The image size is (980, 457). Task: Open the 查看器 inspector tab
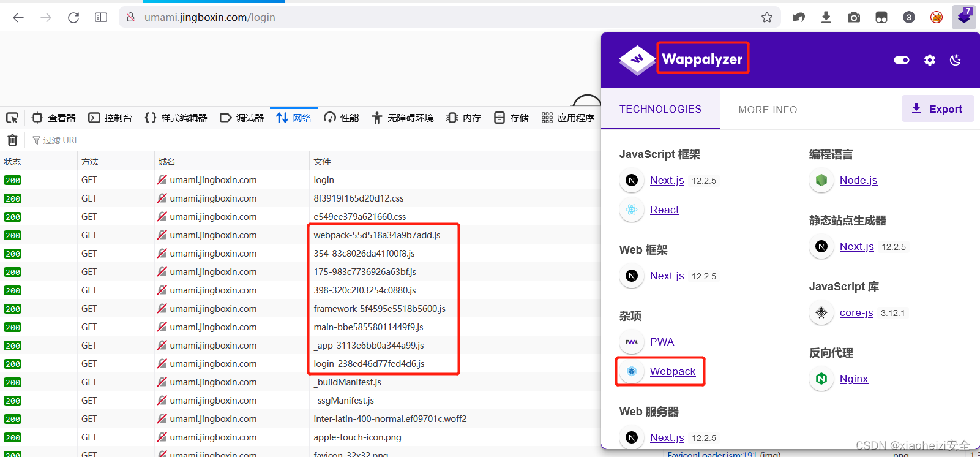[x=54, y=118]
